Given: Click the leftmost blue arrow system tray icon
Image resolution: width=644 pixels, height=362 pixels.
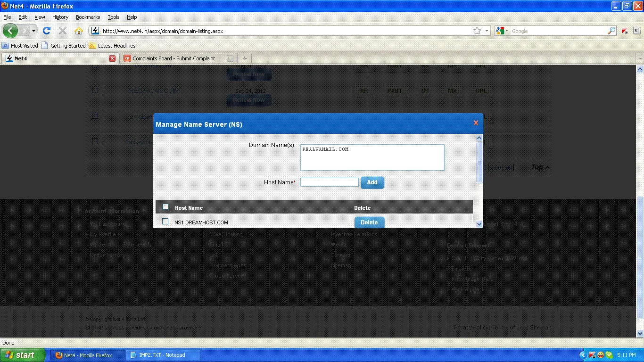Looking at the screenshot, I should tap(583, 355).
